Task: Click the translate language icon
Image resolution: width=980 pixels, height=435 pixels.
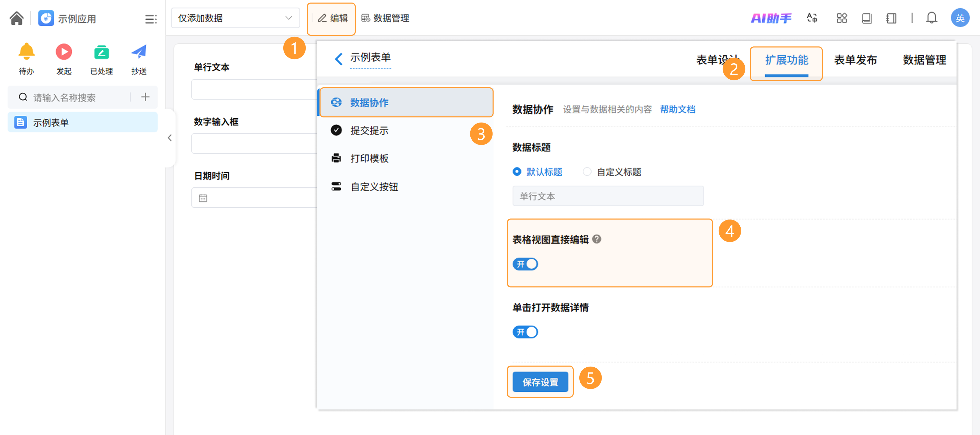Action: point(812,18)
